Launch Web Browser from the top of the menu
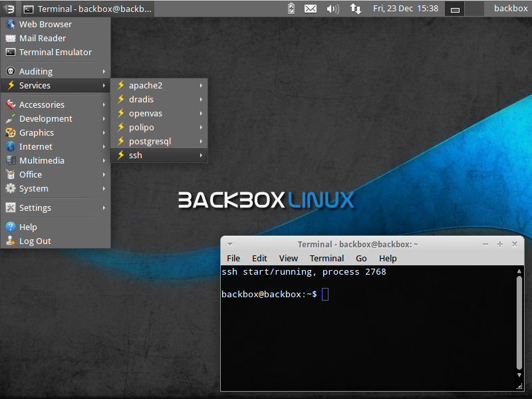The height and width of the screenshot is (399, 532). [x=43, y=24]
